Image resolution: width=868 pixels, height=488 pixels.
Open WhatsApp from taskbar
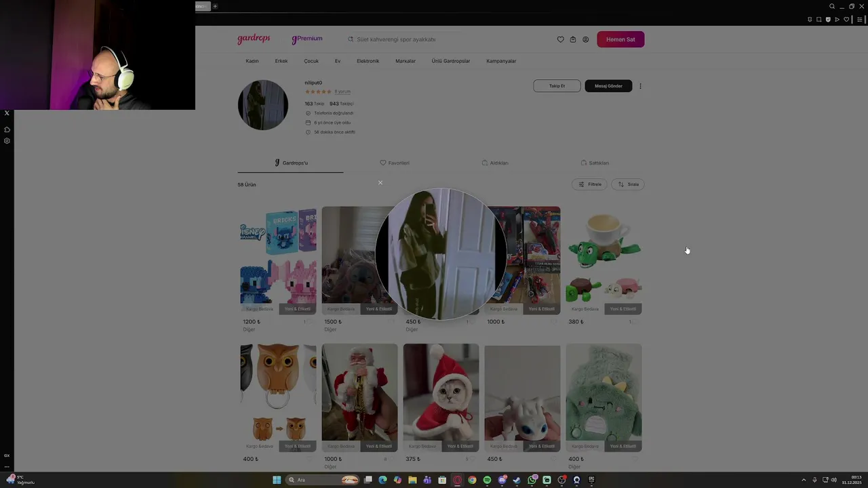pos(532,480)
